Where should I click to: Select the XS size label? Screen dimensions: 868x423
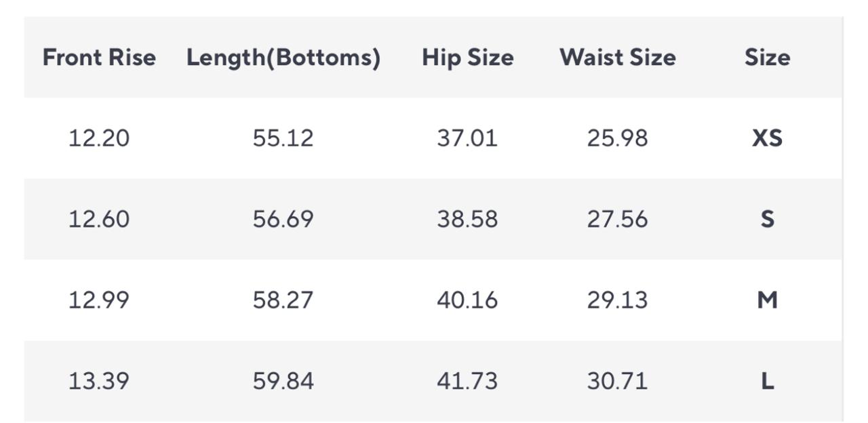[767, 138]
